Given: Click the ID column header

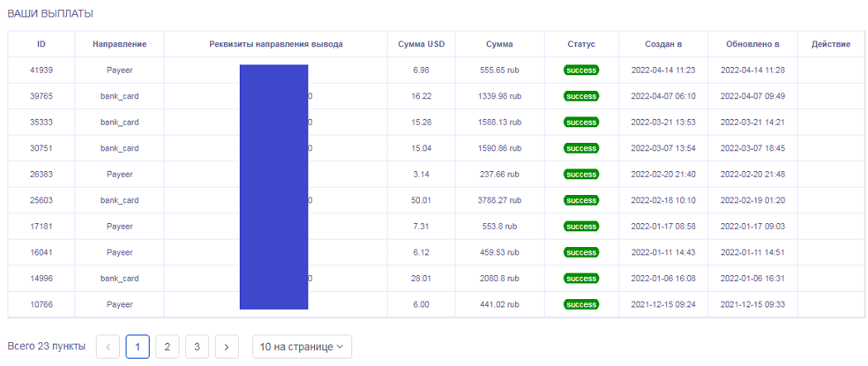Looking at the screenshot, I should pyautogui.click(x=41, y=45).
